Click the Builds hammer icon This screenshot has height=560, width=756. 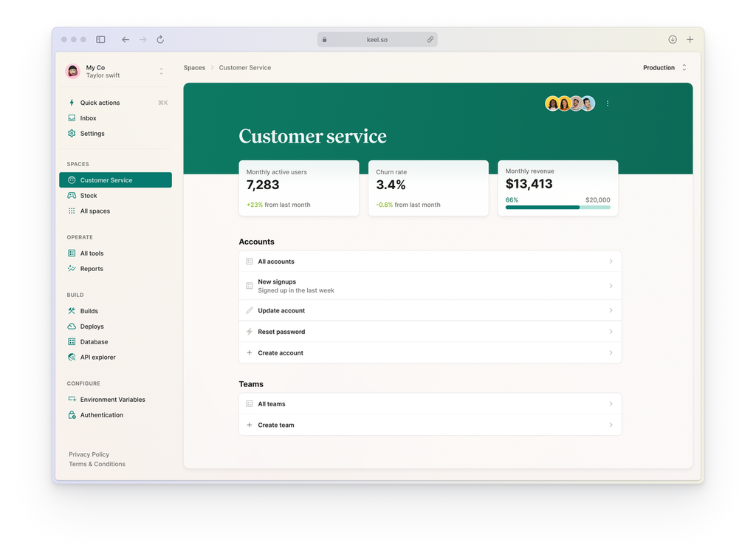point(72,311)
